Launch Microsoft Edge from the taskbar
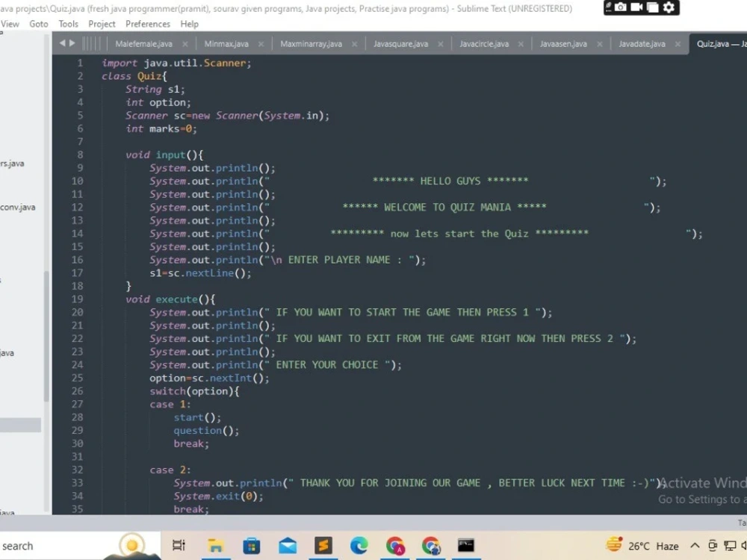Screen dimensions: 747x560 pyautogui.click(x=359, y=545)
